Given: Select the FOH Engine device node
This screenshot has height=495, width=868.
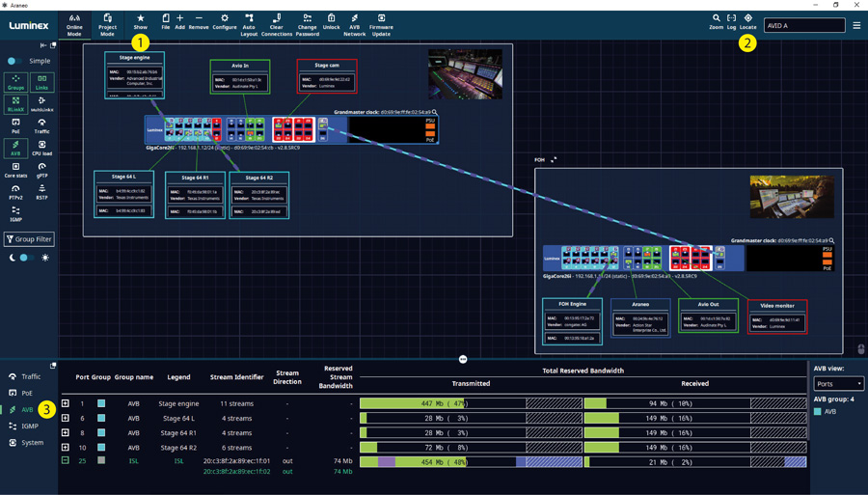Looking at the screenshot, I should click(572, 321).
